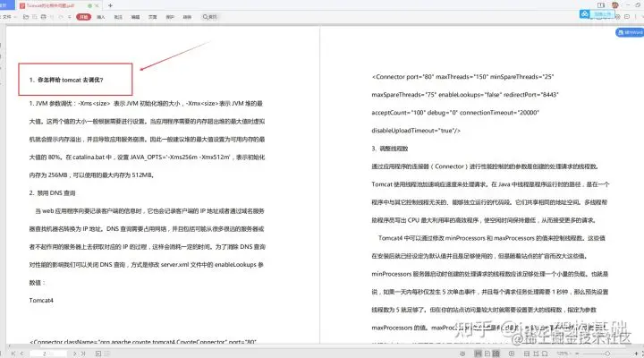Viewport: 644px width, 358px height.
Task: Click line 'disableUploadTimeout="true"/>'
Action: (416, 131)
